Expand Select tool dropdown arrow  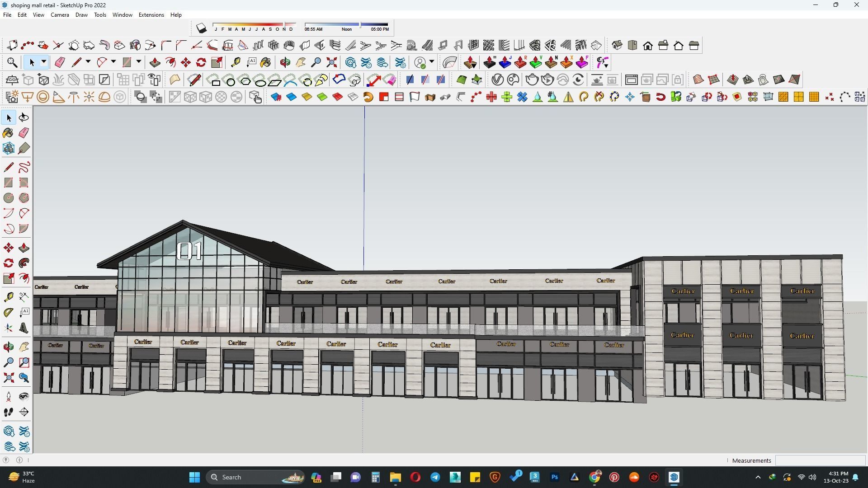(43, 62)
